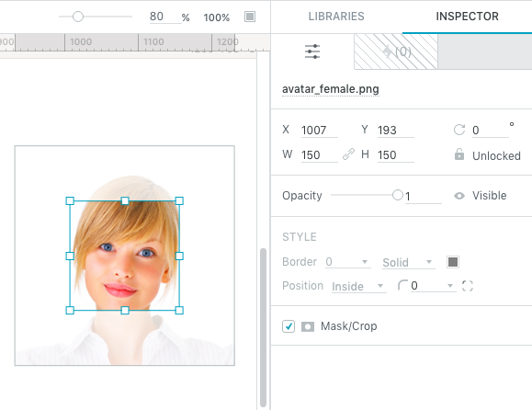
Task: Click the border color swatch
Action: (x=453, y=262)
